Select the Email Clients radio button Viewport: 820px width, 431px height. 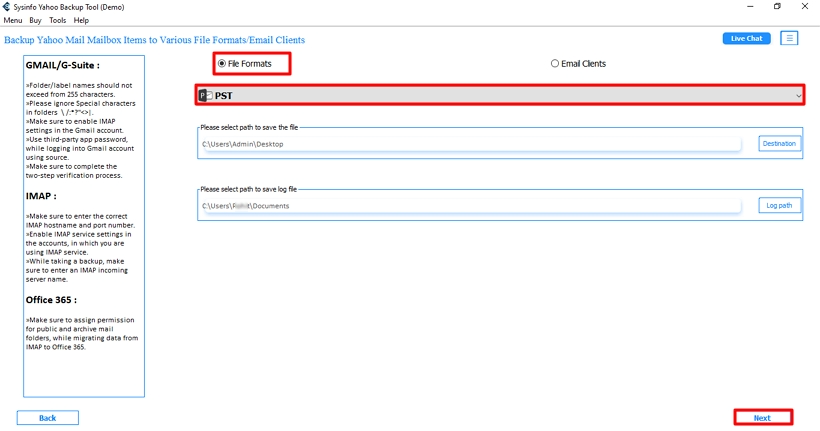coord(554,63)
